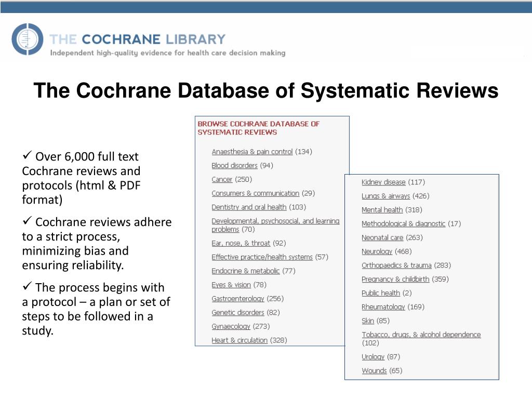Open Heart & circulation link
The width and height of the screenshot is (532, 399).
(239, 340)
